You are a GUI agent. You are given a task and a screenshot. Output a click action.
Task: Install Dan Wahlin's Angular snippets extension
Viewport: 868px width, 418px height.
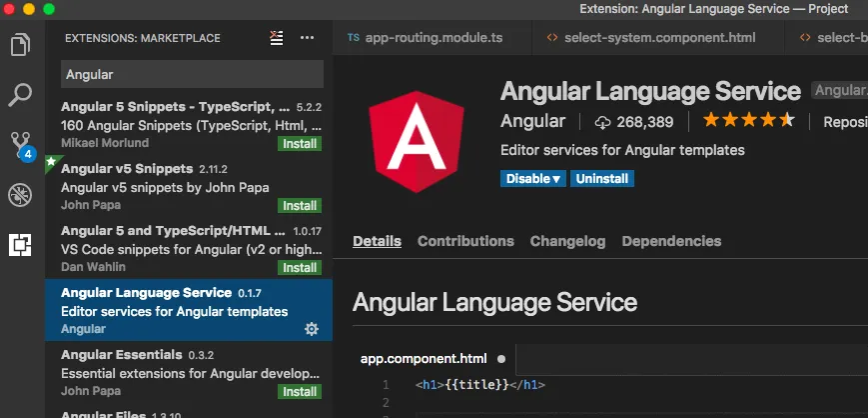click(300, 268)
